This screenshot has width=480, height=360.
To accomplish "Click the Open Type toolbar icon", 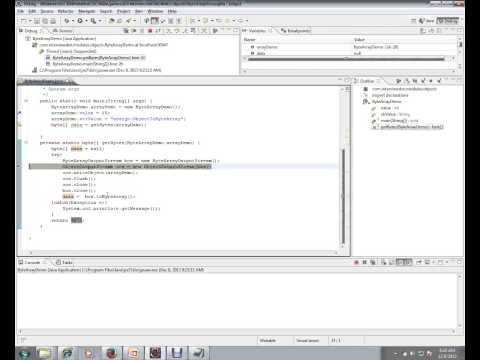I will click(112, 21).
